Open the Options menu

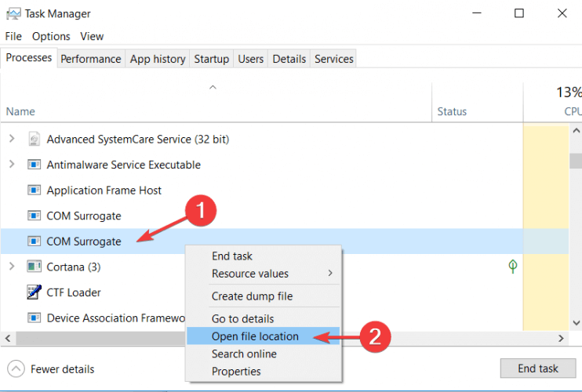tap(51, 36)
